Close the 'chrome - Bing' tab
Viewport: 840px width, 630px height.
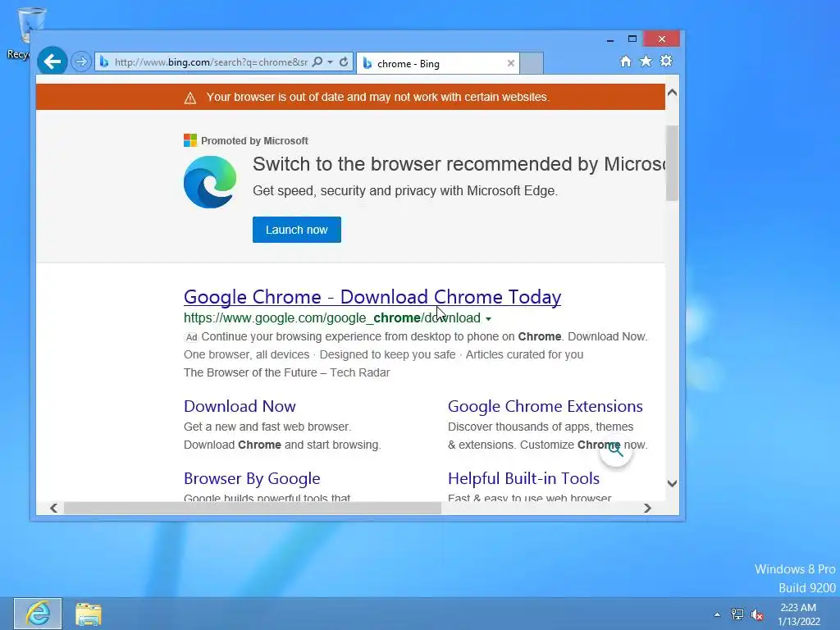pyautogui.click(x=510, y=63)
